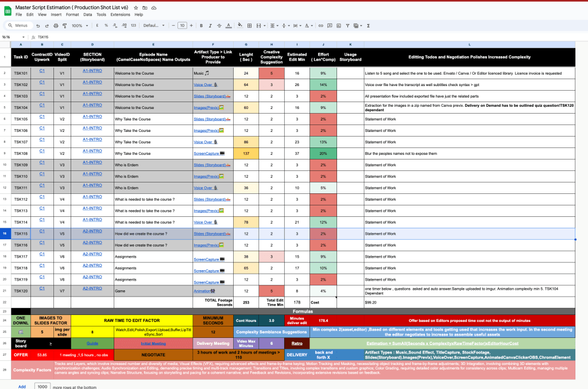Click the Menus search box
This screenshot has height=389, width=588.
click(18, 25)
